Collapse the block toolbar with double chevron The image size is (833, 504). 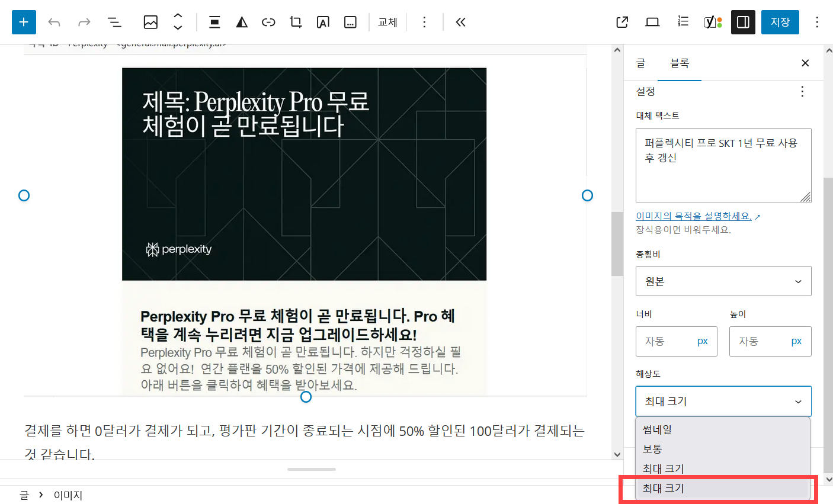pyautogui.click(x=460, y=23)
